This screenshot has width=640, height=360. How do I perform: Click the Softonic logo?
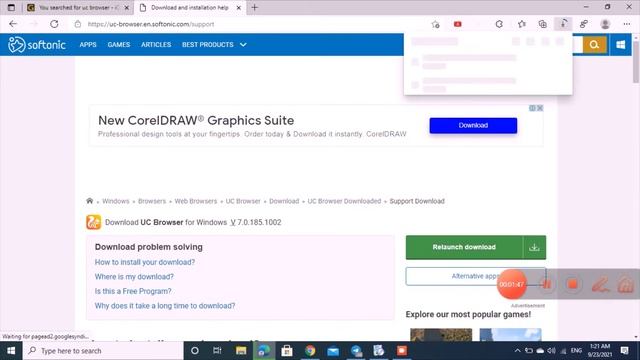point(37,44)
